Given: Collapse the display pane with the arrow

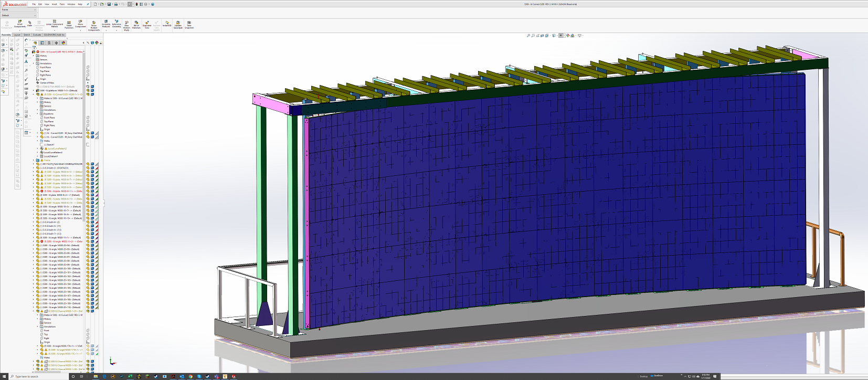Looking at the screenshot, I should [x=83, y=43].
